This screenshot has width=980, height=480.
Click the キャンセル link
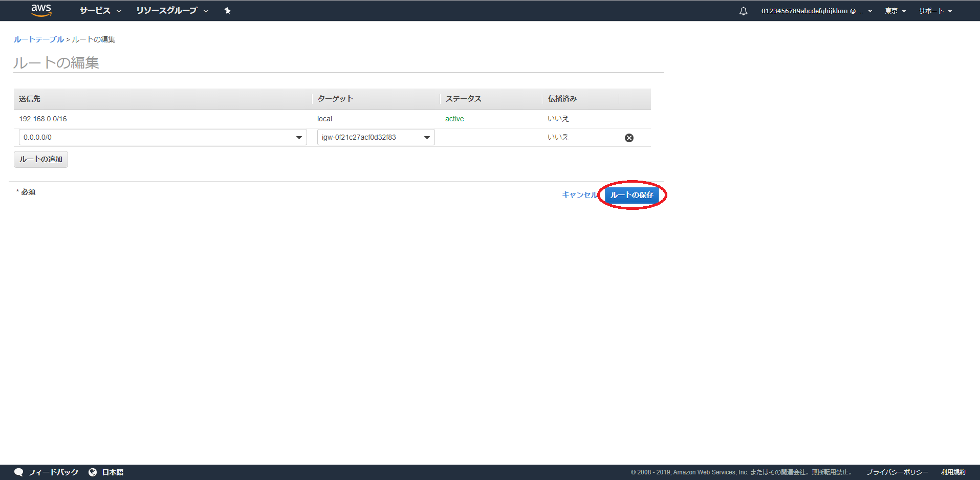click(x=579, y=195)
